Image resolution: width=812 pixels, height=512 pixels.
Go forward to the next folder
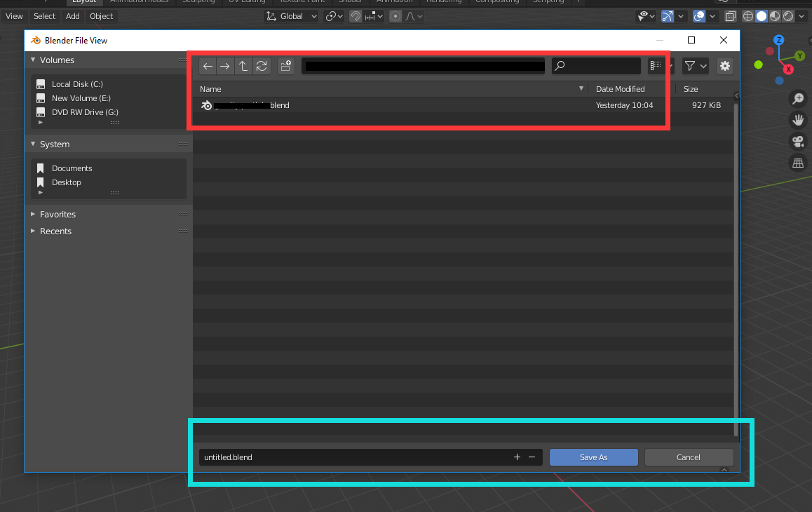pos(225,66)
